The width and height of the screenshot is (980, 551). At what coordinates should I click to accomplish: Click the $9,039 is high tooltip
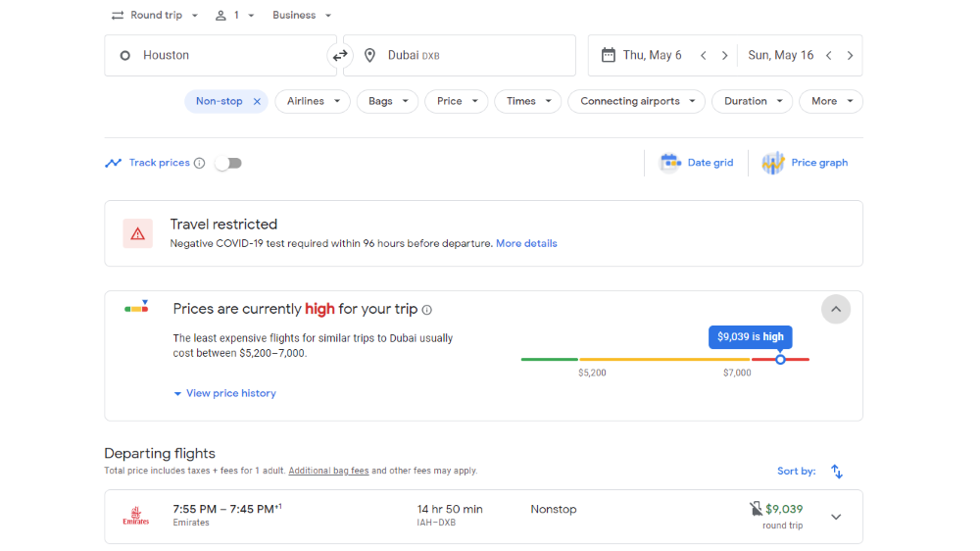click(x=750, y=337)
